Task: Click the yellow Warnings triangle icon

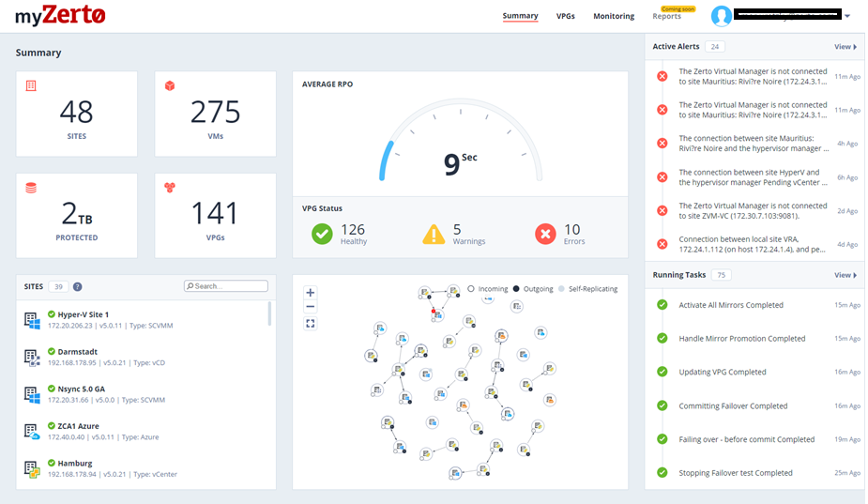Action: 434,234
